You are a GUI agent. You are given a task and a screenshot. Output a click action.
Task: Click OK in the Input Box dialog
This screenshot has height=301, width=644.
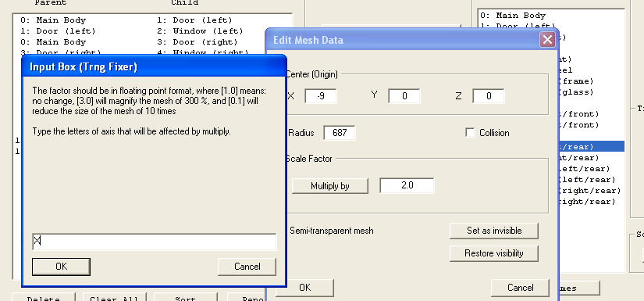(61, 267)
